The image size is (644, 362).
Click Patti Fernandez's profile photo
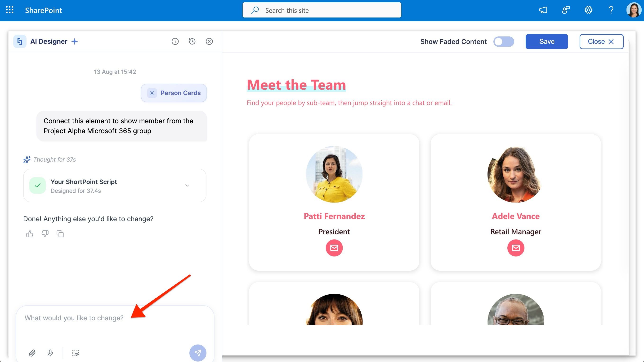coord(334,174)
